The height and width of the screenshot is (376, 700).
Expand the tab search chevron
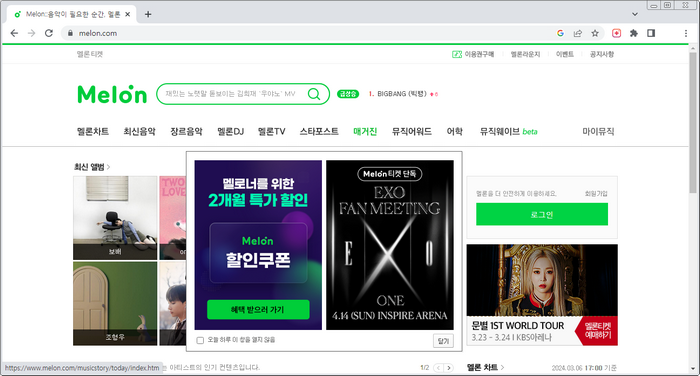pyautogui.click(x=634, y=14)
